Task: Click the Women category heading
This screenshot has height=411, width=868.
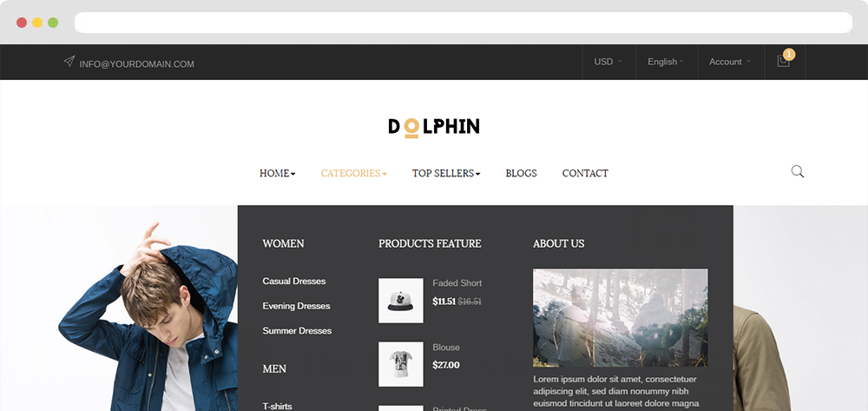Action: click(x=284, y=243)
